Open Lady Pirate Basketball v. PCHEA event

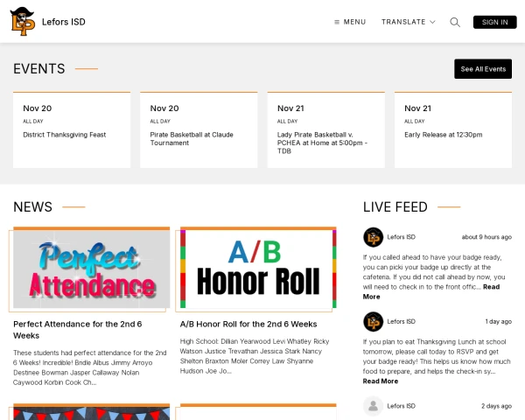[x=326, y=130]
